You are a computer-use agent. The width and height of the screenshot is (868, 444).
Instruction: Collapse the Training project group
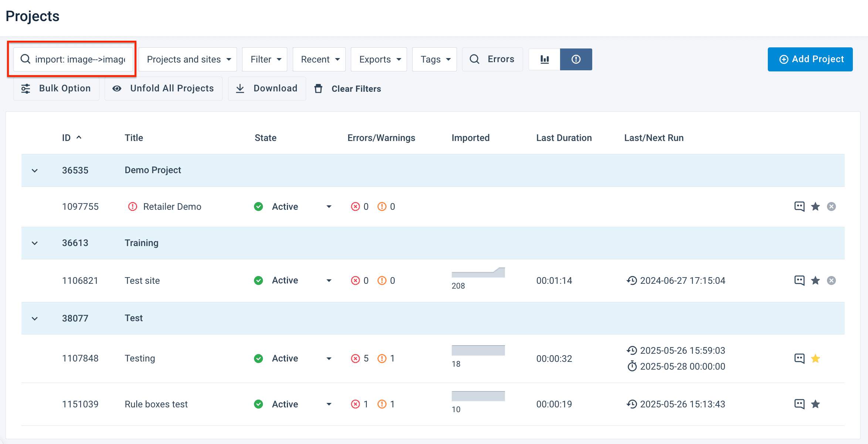point(35,243)
